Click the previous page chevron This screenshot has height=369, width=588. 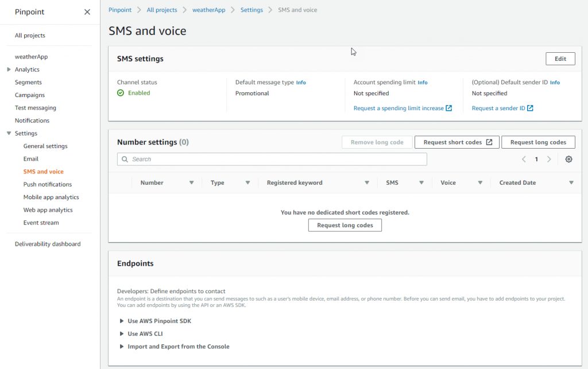click(523, 159)
